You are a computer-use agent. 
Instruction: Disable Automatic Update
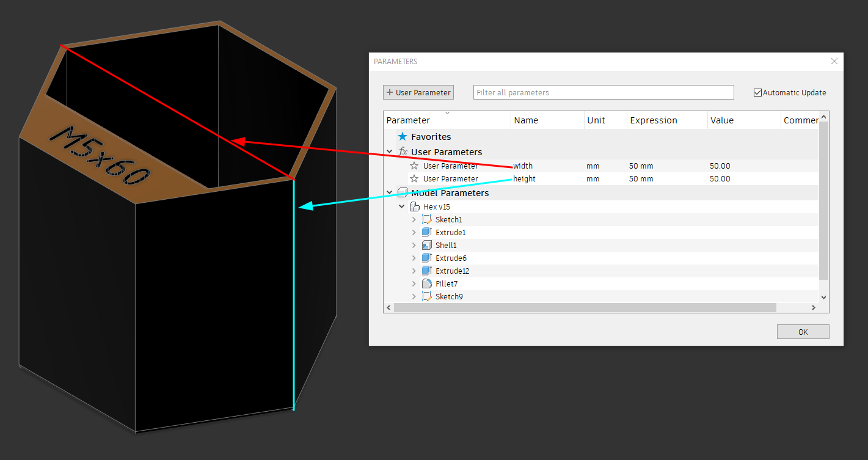point(757,92)
